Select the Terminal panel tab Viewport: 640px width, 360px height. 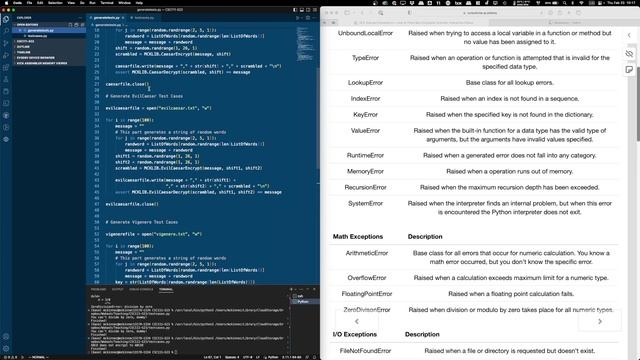(166, 289)
